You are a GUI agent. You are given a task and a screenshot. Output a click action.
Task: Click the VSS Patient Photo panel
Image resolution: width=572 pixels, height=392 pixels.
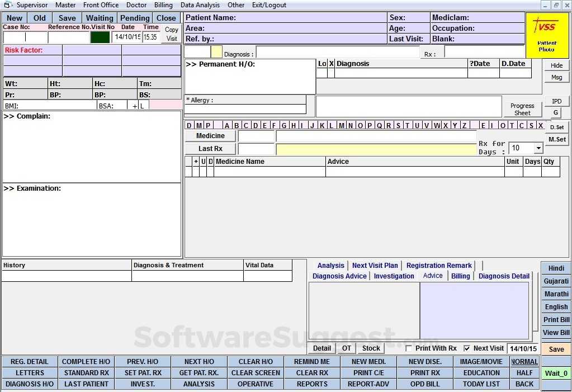click(547, 35)
